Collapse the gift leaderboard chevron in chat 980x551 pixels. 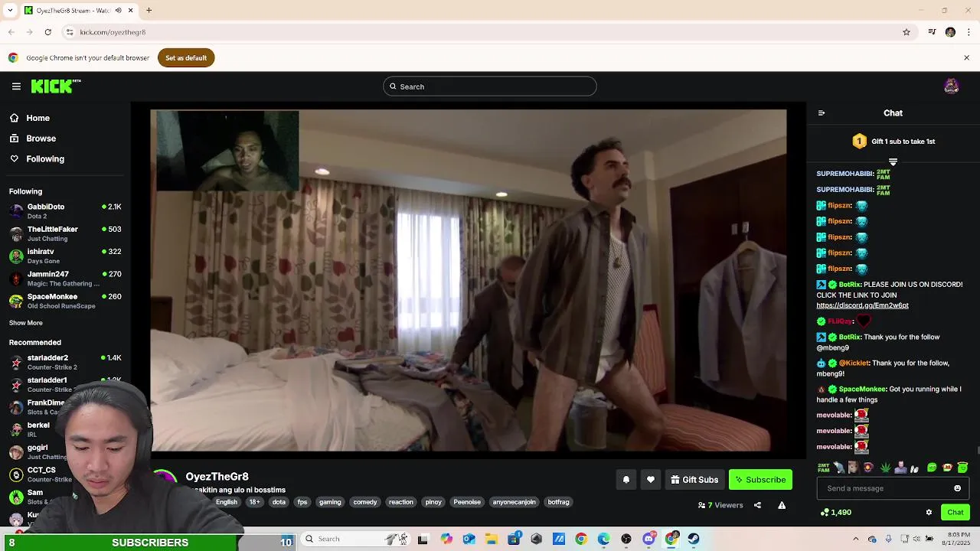893,162
